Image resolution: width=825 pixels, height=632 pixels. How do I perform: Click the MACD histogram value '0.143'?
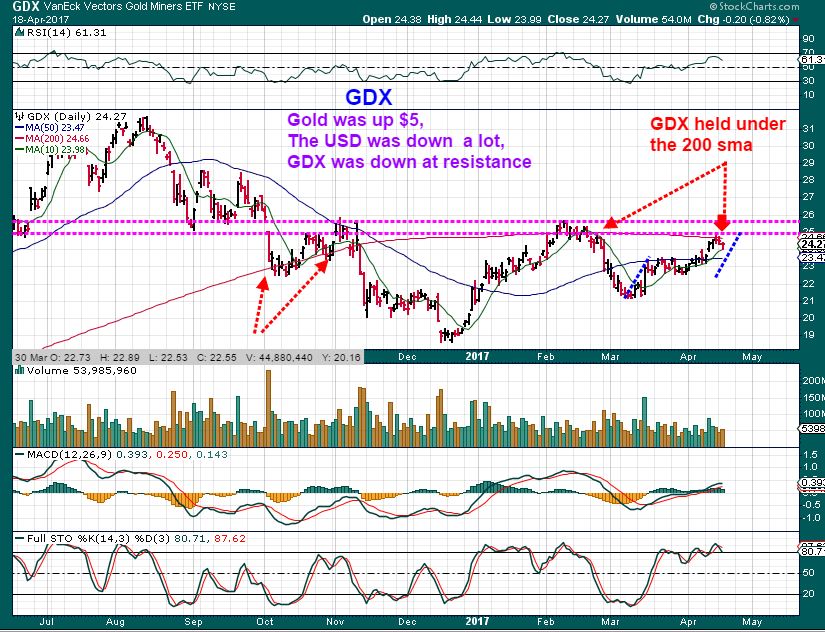(212, 454)
